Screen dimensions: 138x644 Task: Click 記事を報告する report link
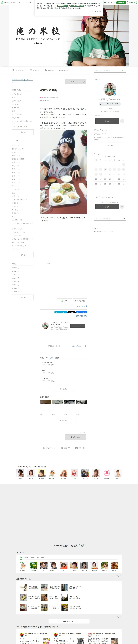coord(82,316)
